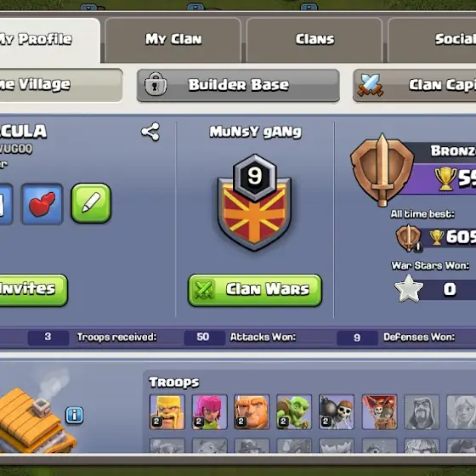
Task: Select the Balloon troop icon
Action: 379,412
